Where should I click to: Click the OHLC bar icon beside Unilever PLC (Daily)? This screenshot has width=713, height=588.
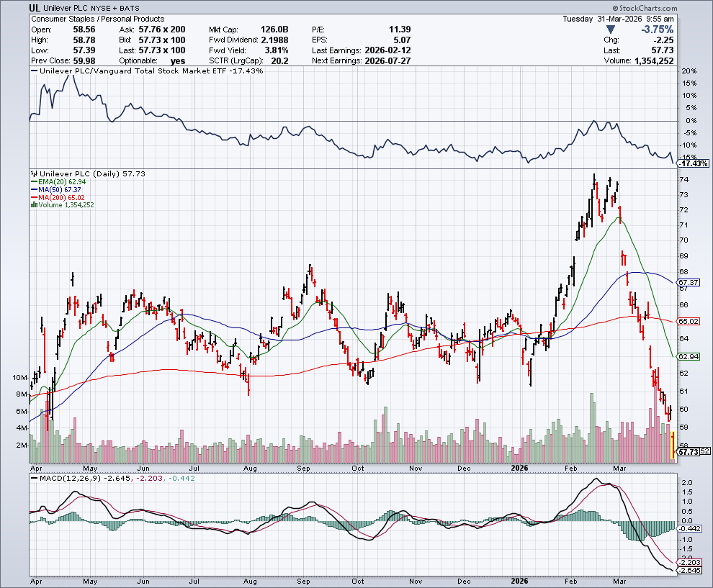point(32,173)
